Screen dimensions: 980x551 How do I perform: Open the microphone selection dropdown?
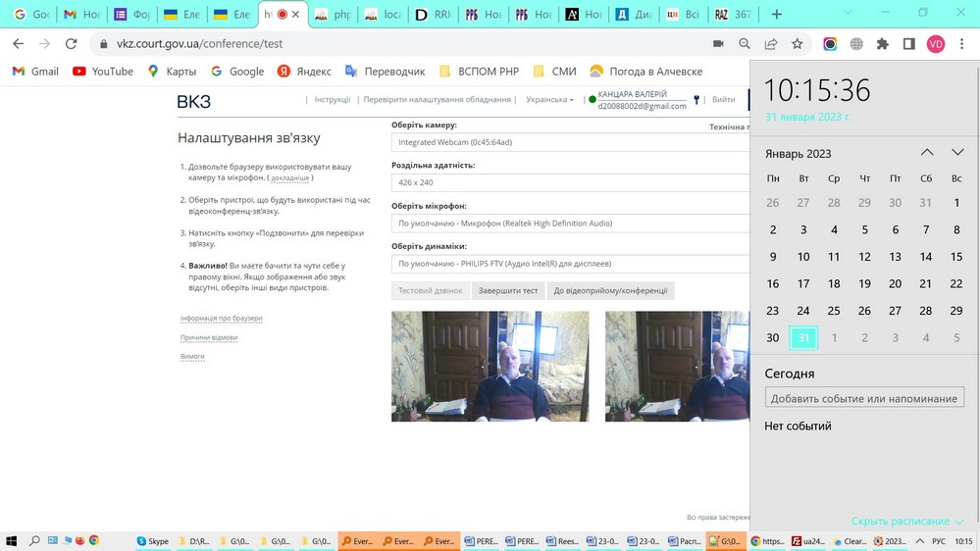tap(570, 223)
